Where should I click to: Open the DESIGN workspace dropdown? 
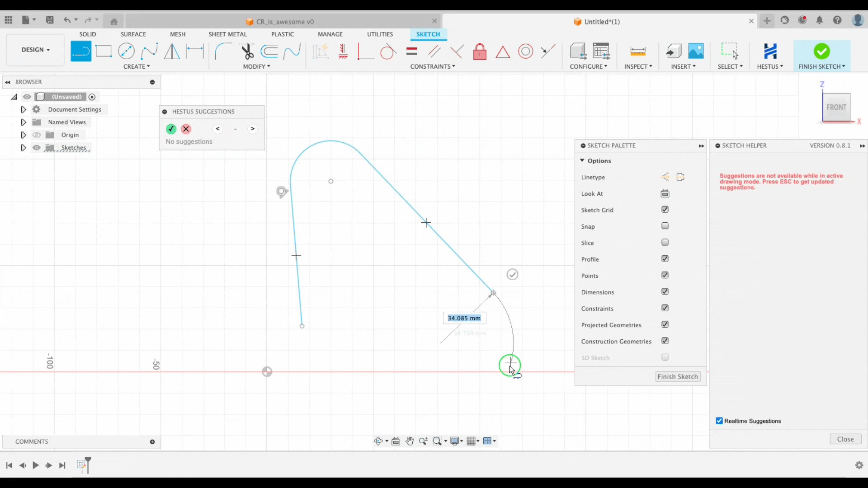point(35,50)
